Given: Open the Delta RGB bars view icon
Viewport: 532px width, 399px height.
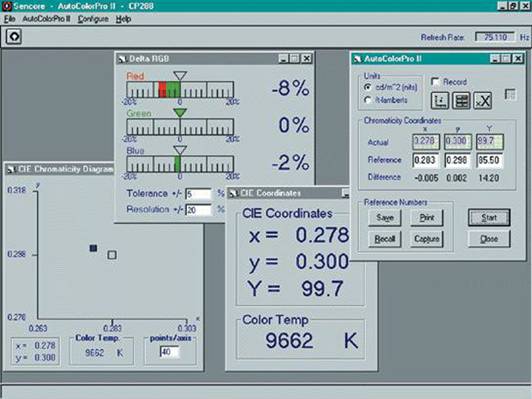Looking at the screenshot, I should click(461, 101).
